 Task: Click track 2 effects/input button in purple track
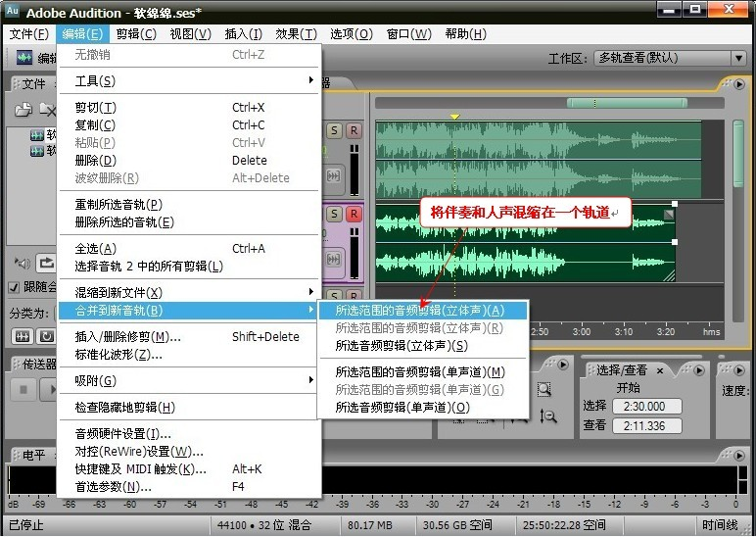pos(334,259)
